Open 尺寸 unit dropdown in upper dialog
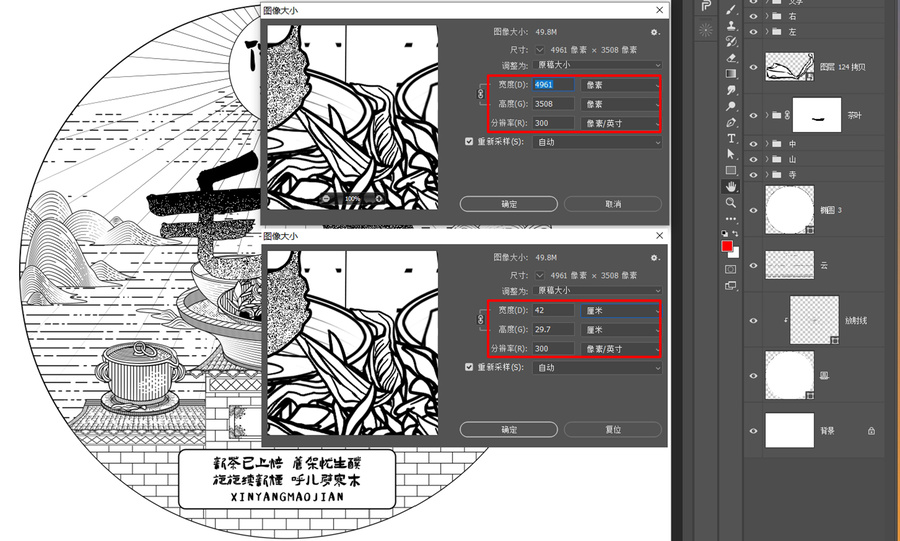Viewport: 900px width, 541px height. pos(540,50)
